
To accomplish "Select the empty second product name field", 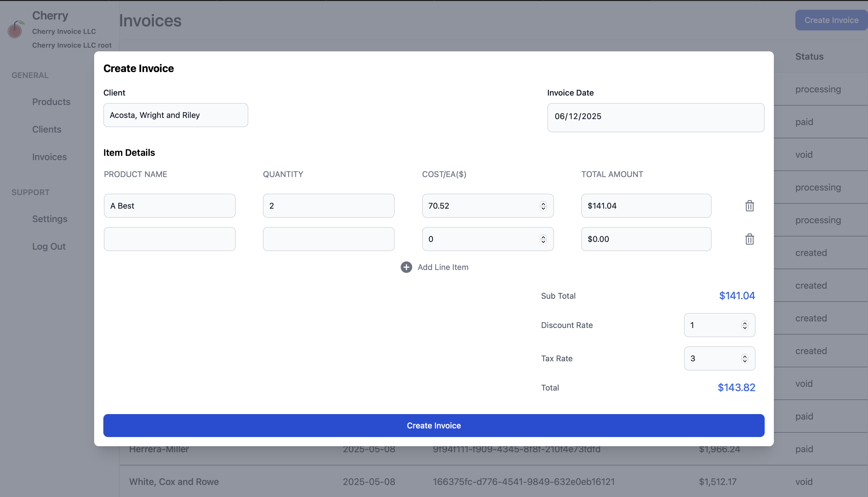I will [x=169, y=239].
